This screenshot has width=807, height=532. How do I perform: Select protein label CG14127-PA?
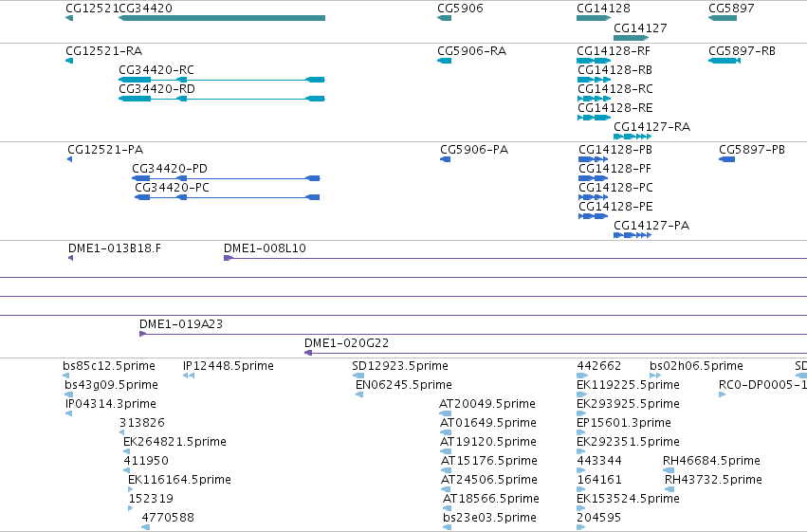point(651,226)
